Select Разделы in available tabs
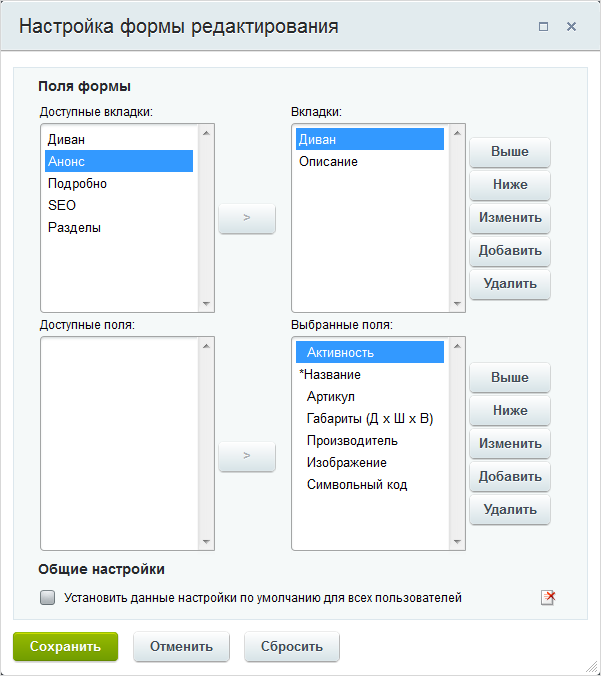This screenshot has height=676, width=601. [119, 227]
